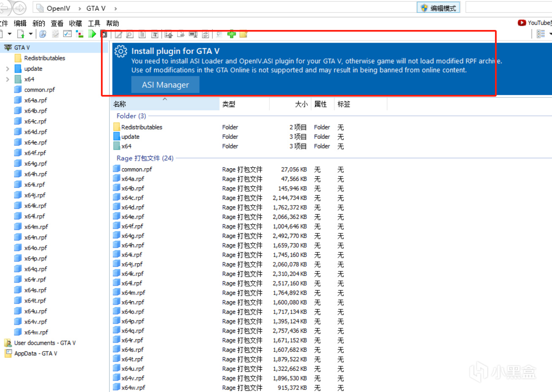Click the page with green arrow import icon

20,34
